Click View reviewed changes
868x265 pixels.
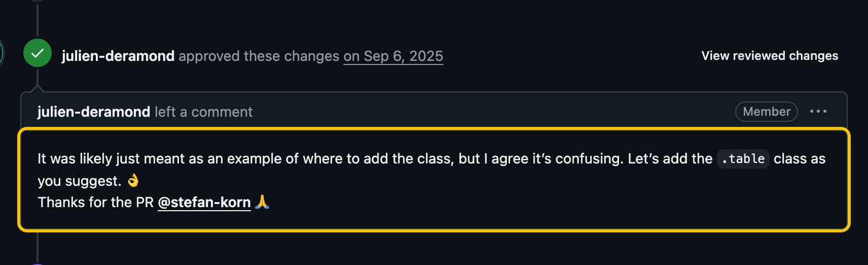(770, 56)
